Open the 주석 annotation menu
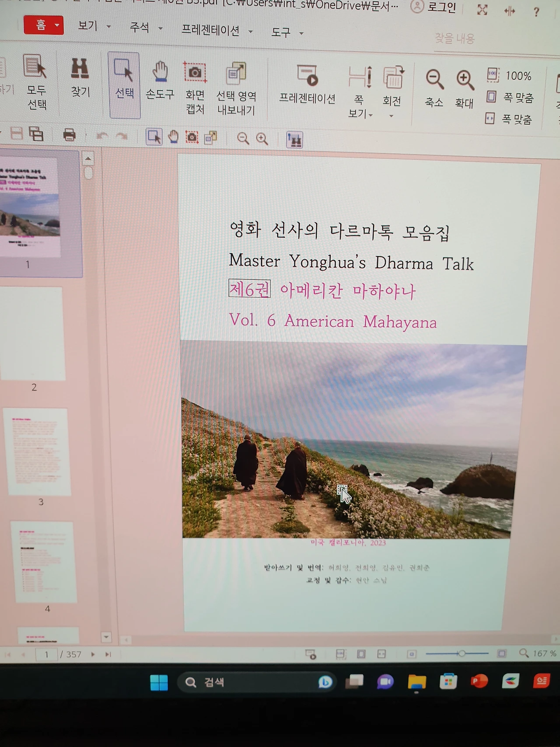The width and height of the screenshot is (560, 747). [x=146, y=28]
